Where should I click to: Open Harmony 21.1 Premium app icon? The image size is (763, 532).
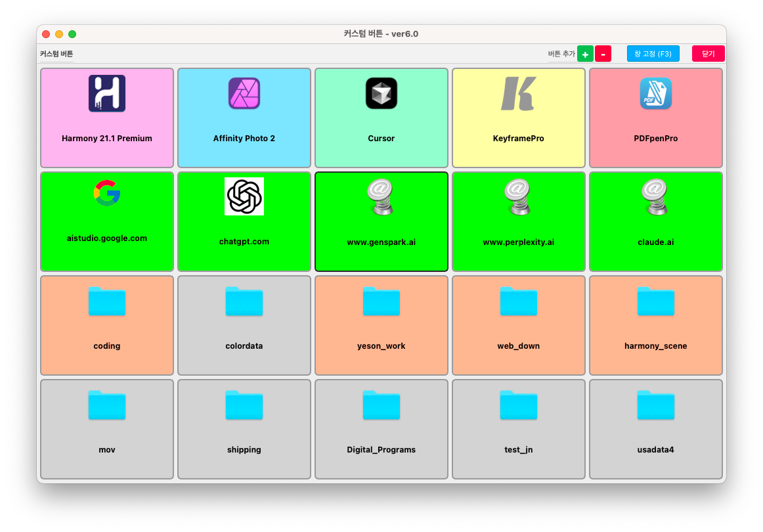coord(107,93)
